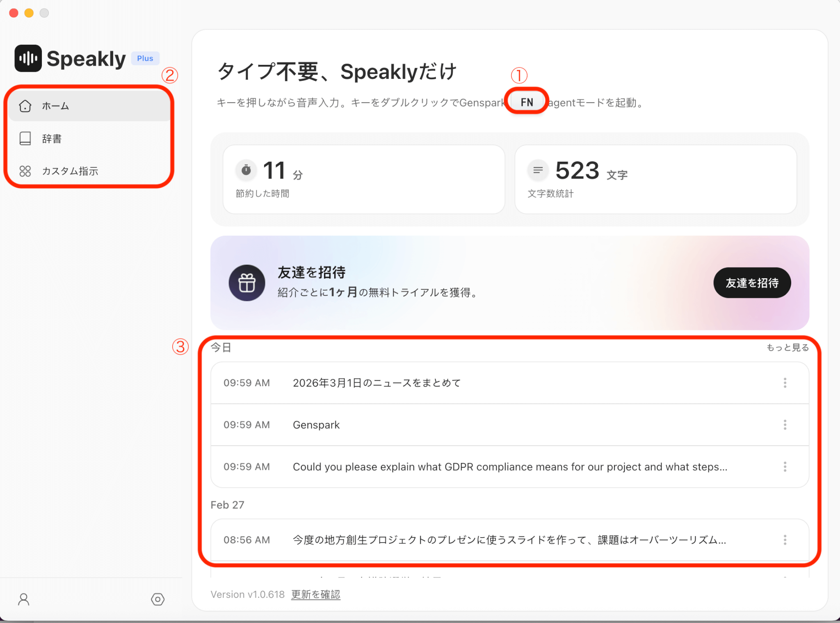840x623 pixels.
Task: Click the FN hotkey badge
Action: point(527,102)
